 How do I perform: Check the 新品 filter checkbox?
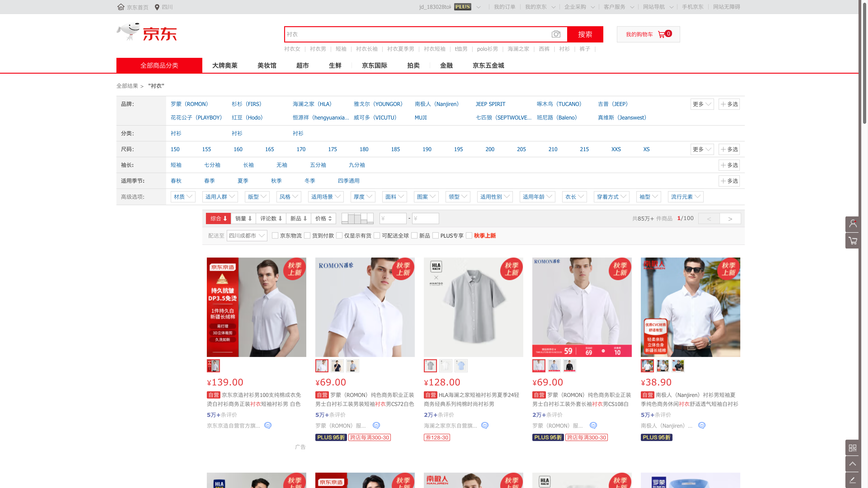pos(415,235)
